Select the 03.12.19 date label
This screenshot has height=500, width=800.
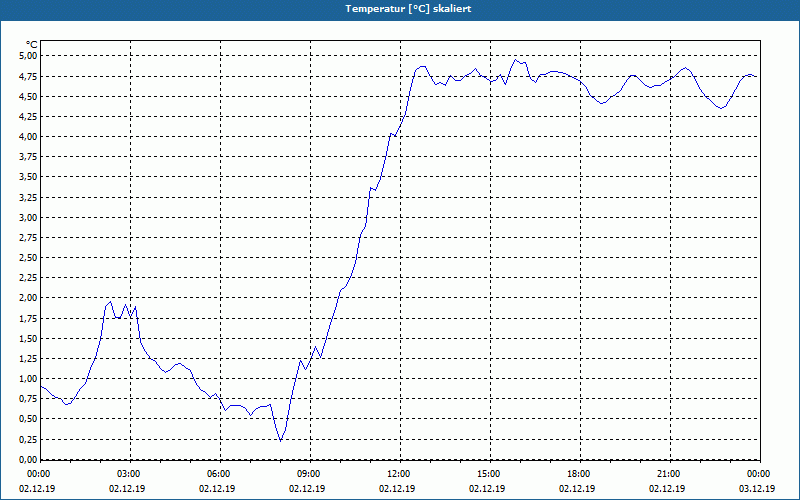757,488
